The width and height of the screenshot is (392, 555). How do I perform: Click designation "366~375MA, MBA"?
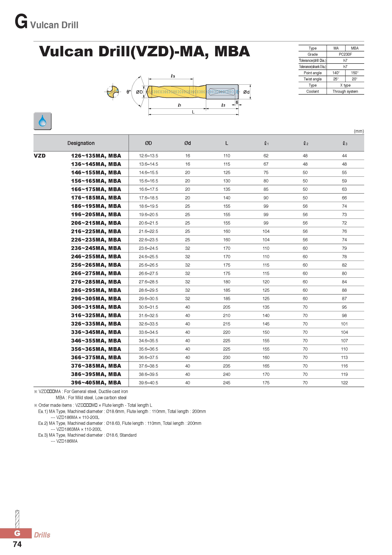point(96,357)
